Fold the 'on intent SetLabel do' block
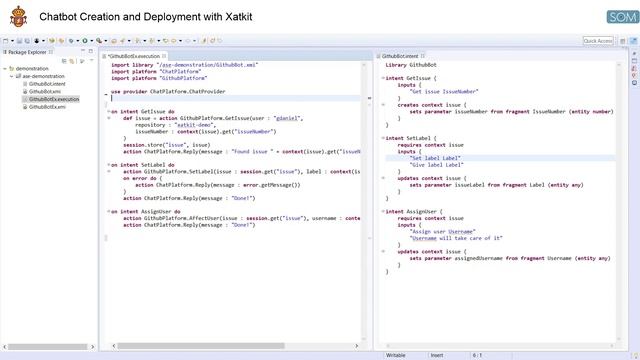Viewport: 640px width, 360px height. (109, 165)
